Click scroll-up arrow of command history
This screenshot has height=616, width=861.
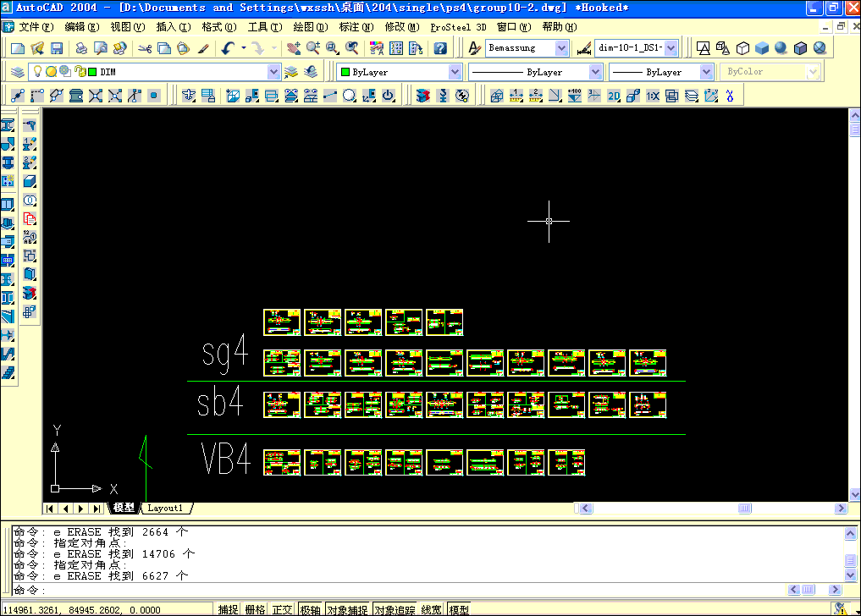[x=850, y=533]
